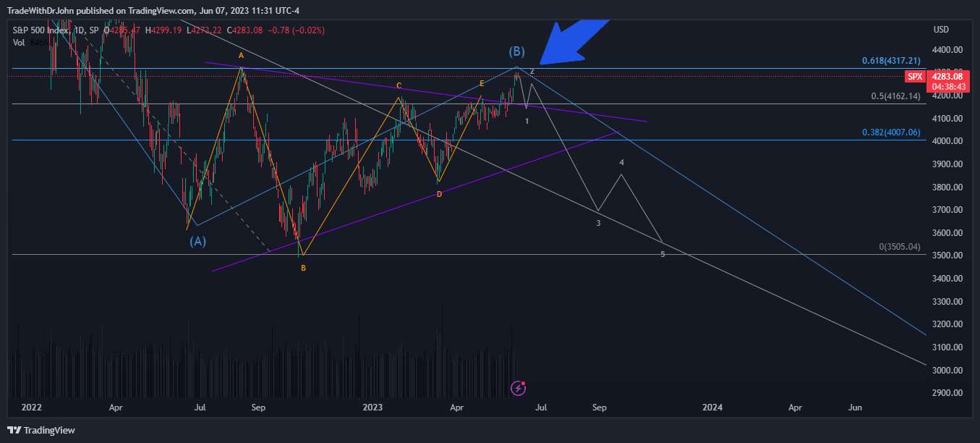Click the TradingView logo at bottom left

(x=41, y=430)
